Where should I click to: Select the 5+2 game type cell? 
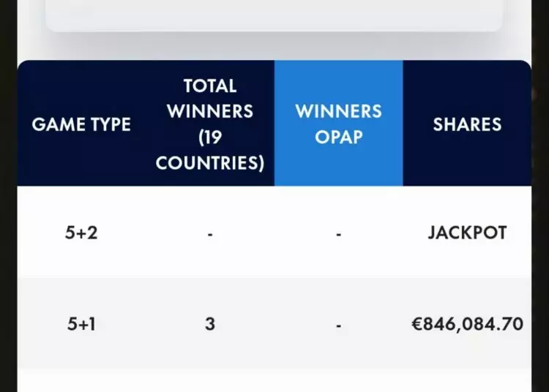[x=81, y=233]
